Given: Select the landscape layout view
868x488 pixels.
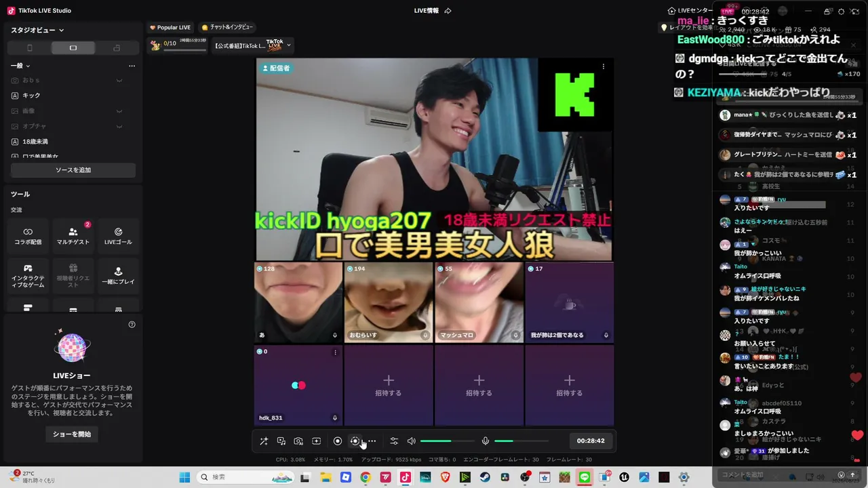Looking at the screenshot, I should pos(73,48).
